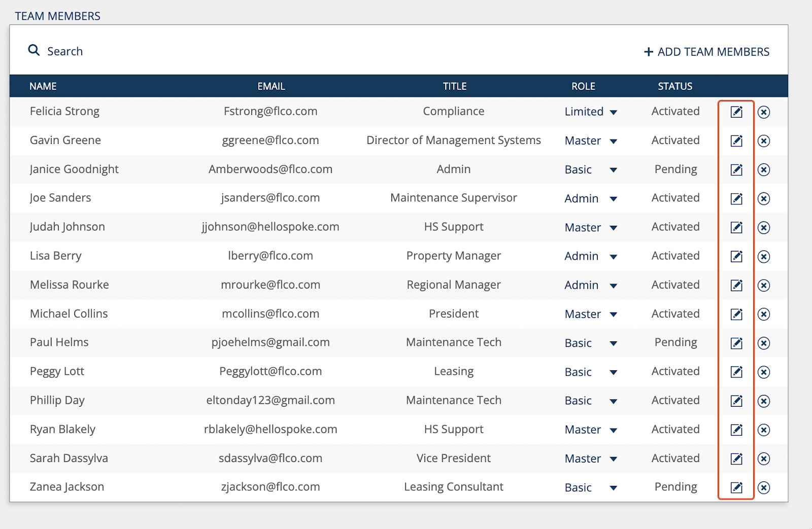Click email Amberwoods@flco.com
This screenshot has height=529, width=812.
tap(270, 169)
